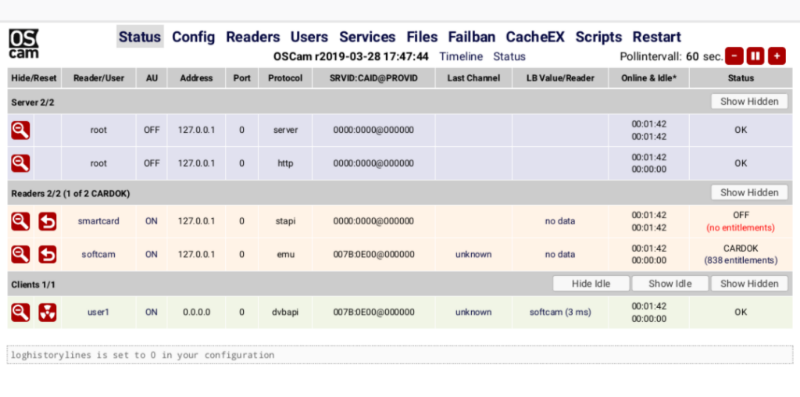Click the emu protocol cell
800x397 pixels.
[285, 254]
